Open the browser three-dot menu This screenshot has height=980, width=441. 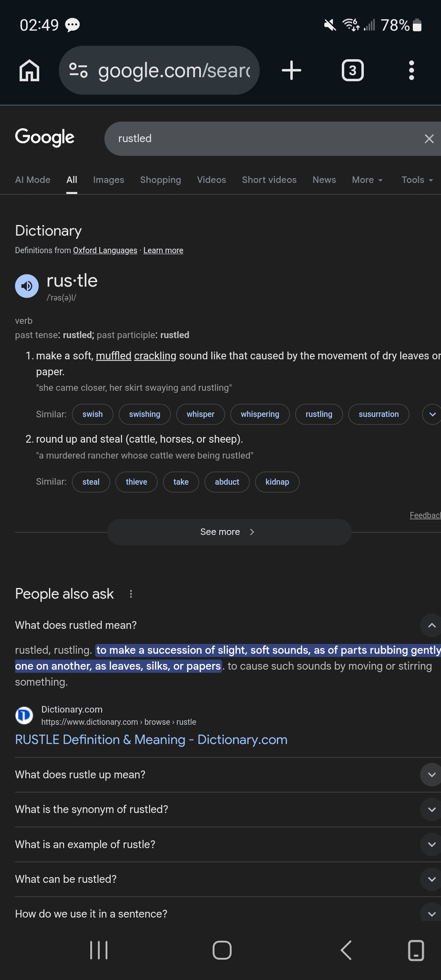411,70
